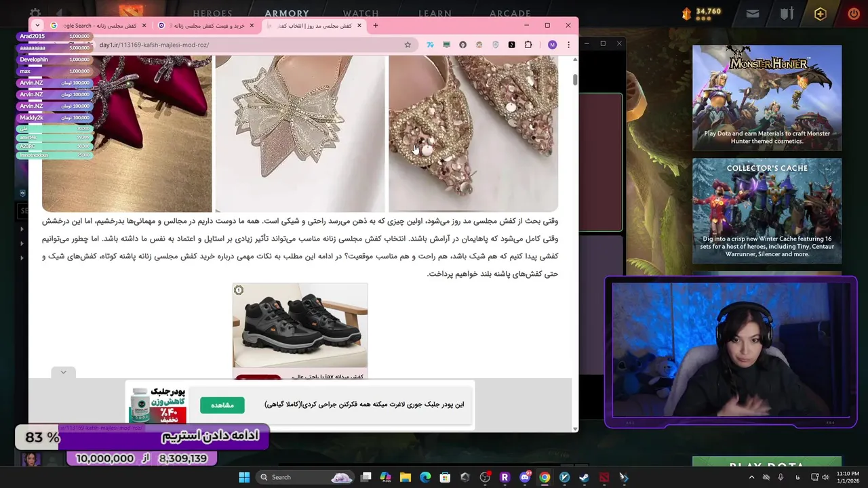Click the webpage vertical scrollbar thumb
Screen dimensions: 868x488
[575, 79]
